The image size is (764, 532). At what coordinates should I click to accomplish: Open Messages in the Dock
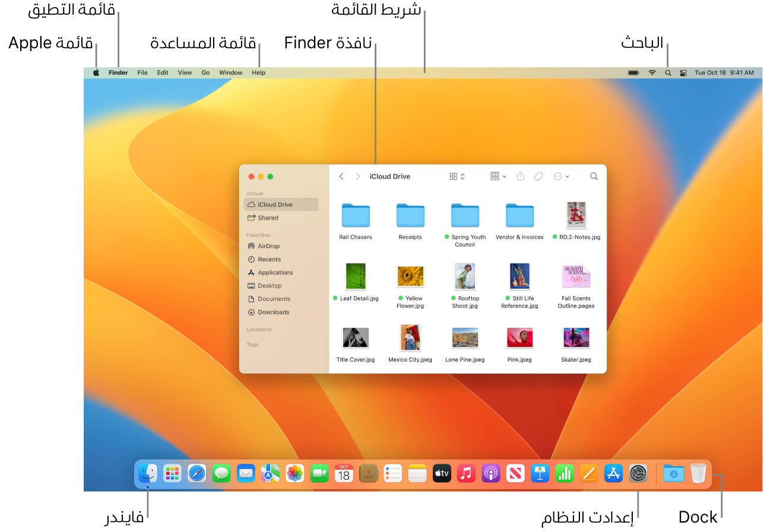click(221, 473)
